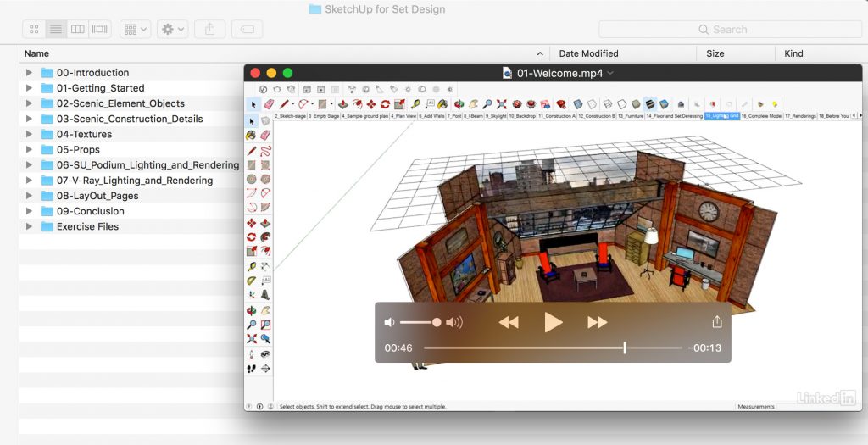Select the Tape Measure tool in the vertical palette
The height and width of the screenshot is (445, 868).
251,266
